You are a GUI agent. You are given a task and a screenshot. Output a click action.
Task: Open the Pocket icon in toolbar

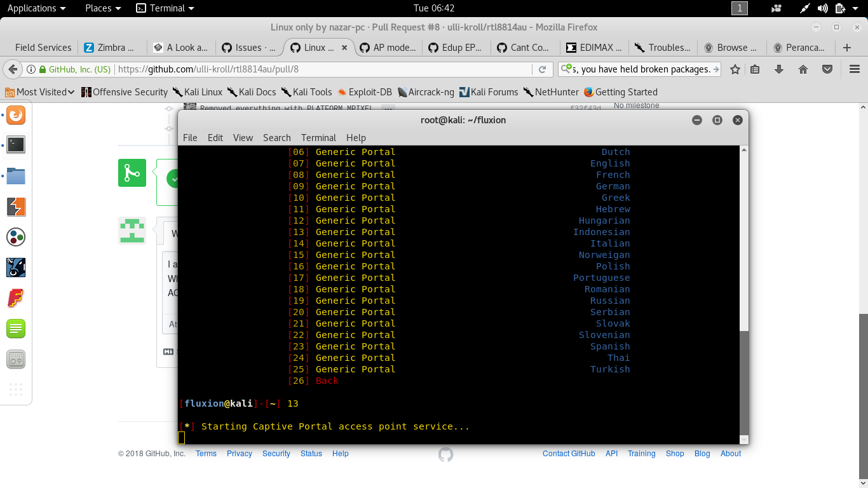[x=827, y=69]
